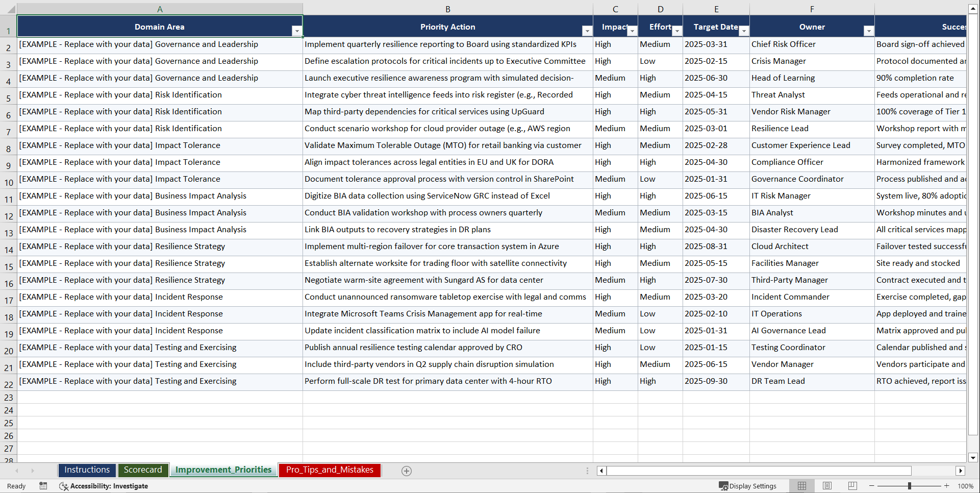Image resolution: width=980 pixels, height=493 pixels.
Task: Open the Owner column filter dropdown
Action: [x=869, y=31]
